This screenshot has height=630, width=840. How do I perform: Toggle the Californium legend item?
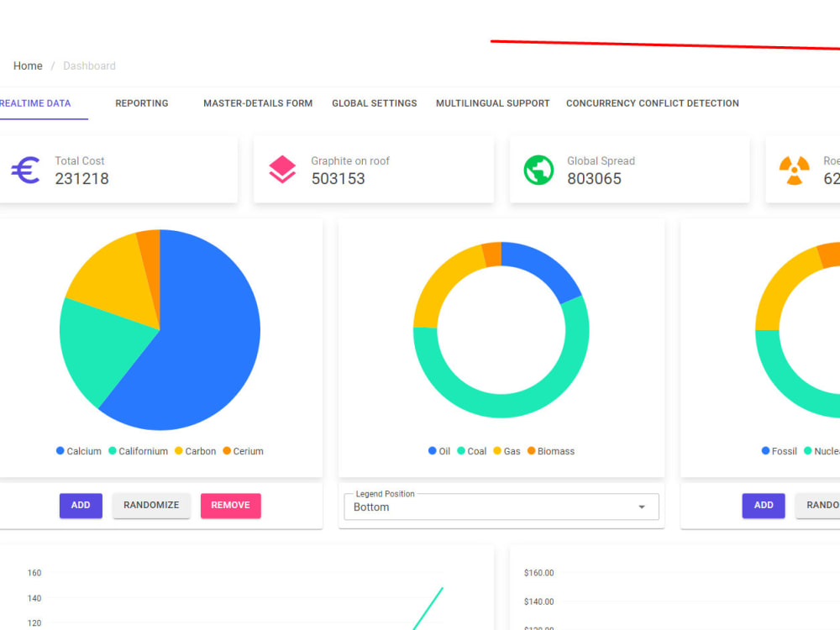click(x=139, y=451)
